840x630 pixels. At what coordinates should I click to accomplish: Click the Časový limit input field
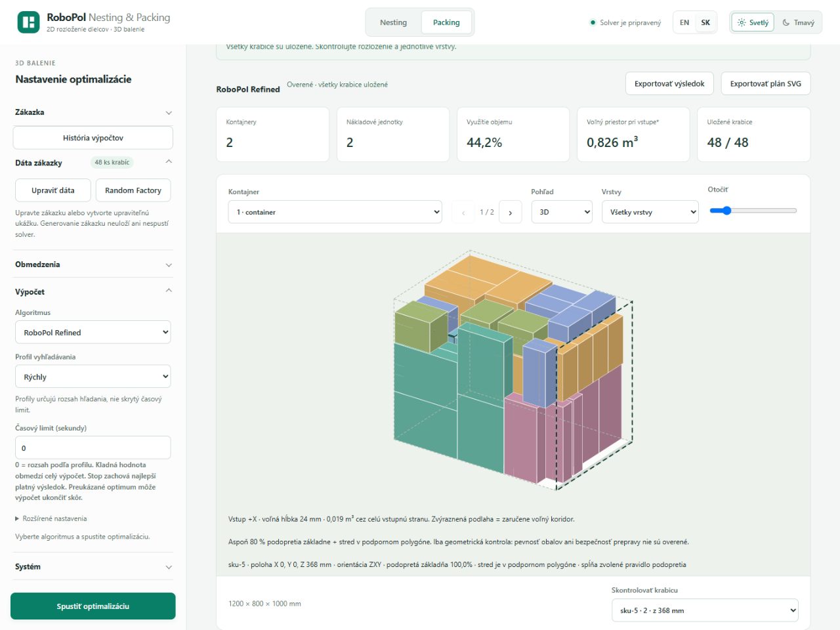(x=93, y=448)
